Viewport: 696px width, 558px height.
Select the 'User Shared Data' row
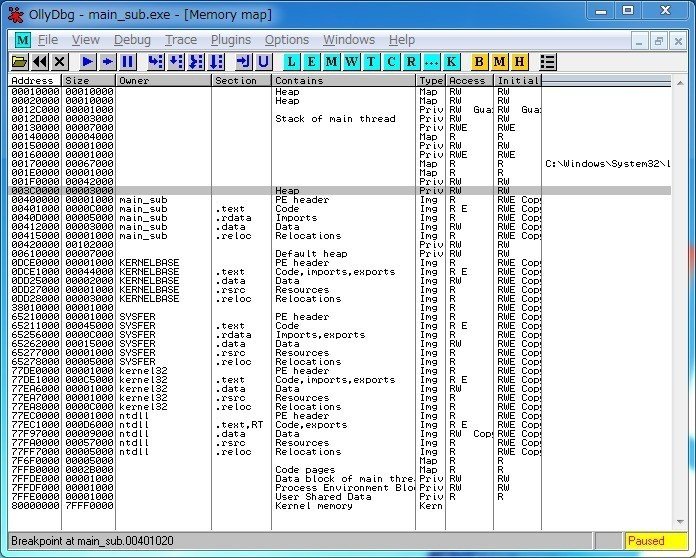click(340, 496)
